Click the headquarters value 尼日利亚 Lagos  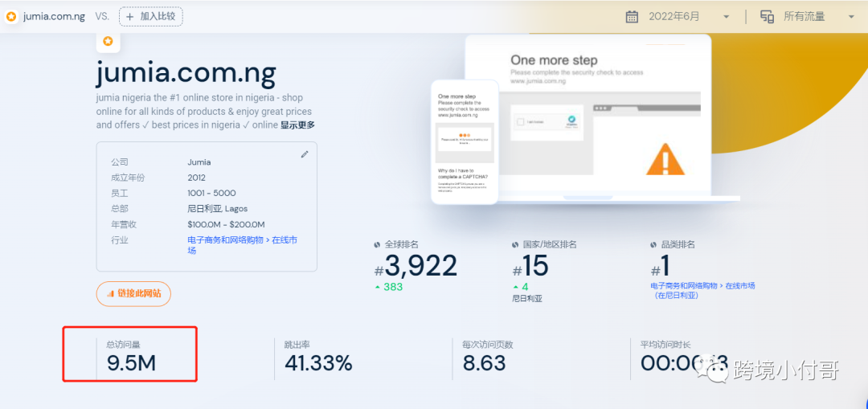pyautogui.click(x=218, y=209)
